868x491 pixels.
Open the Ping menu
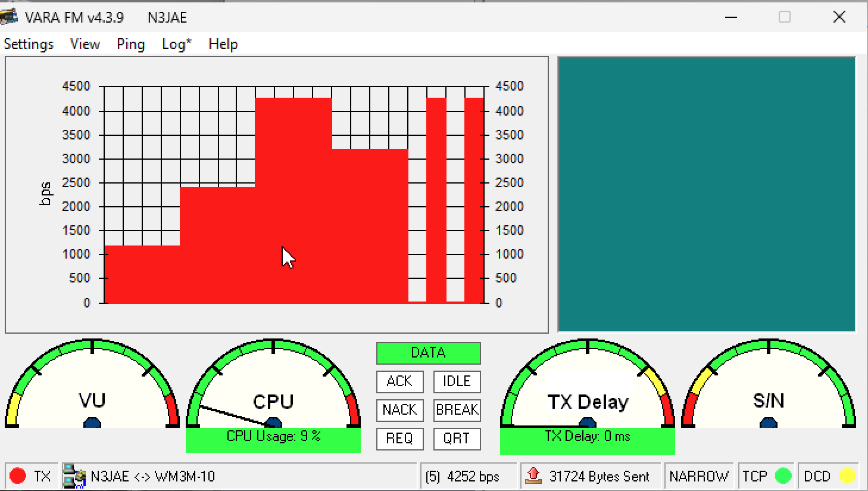click(x=130, y=44)
